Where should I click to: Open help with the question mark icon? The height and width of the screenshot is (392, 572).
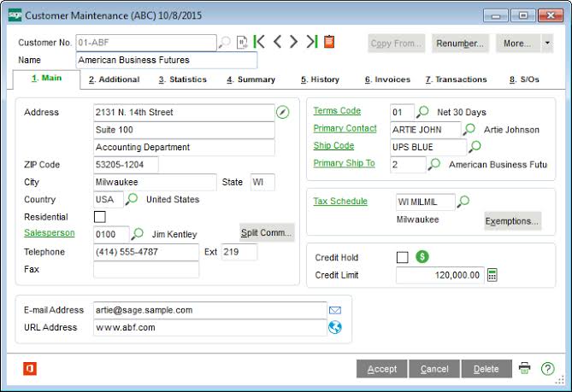[547, 369]
